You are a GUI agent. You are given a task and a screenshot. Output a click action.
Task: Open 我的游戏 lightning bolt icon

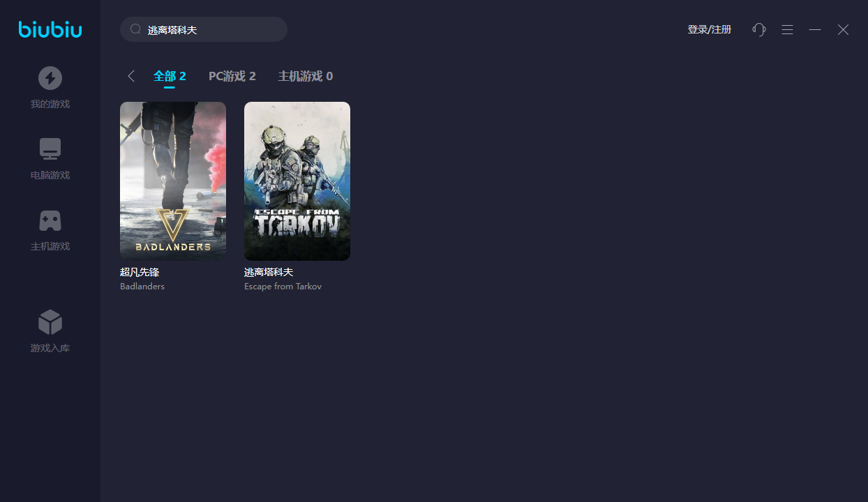click(50, 78)
